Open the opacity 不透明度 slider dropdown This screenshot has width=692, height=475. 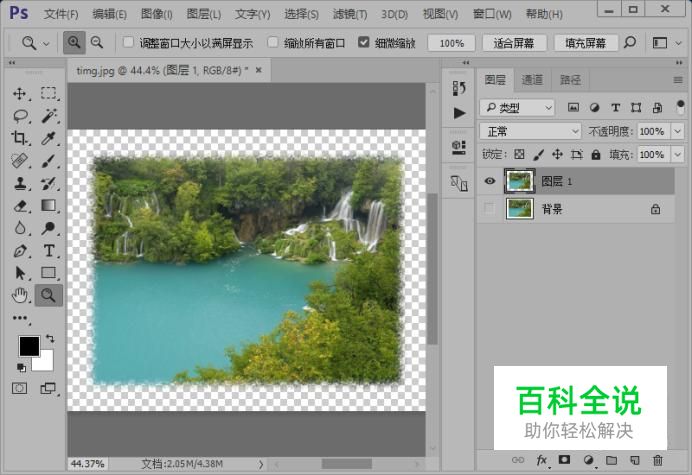pyautogui.click(x=677, y=131)
